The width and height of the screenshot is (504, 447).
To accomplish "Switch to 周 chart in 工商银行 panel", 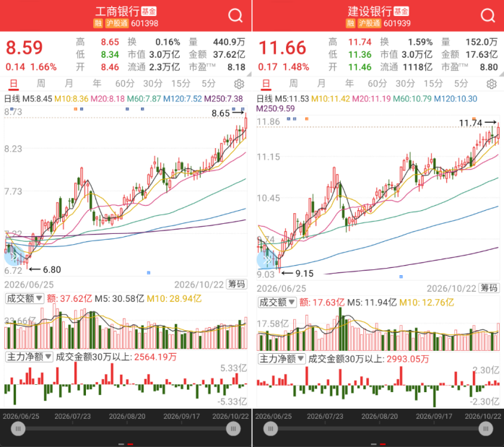I will point(41,84).
